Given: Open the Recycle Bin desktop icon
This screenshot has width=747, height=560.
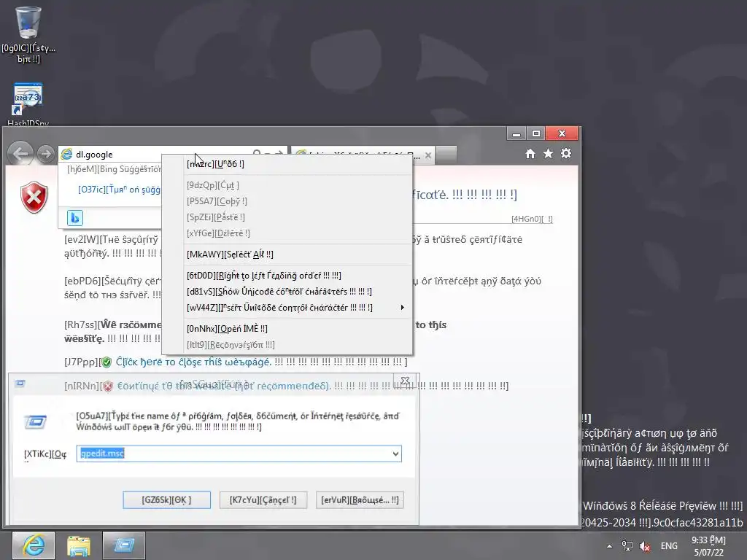Looking at the screenshot, I should pyautogui.click(x=28, y=34).
